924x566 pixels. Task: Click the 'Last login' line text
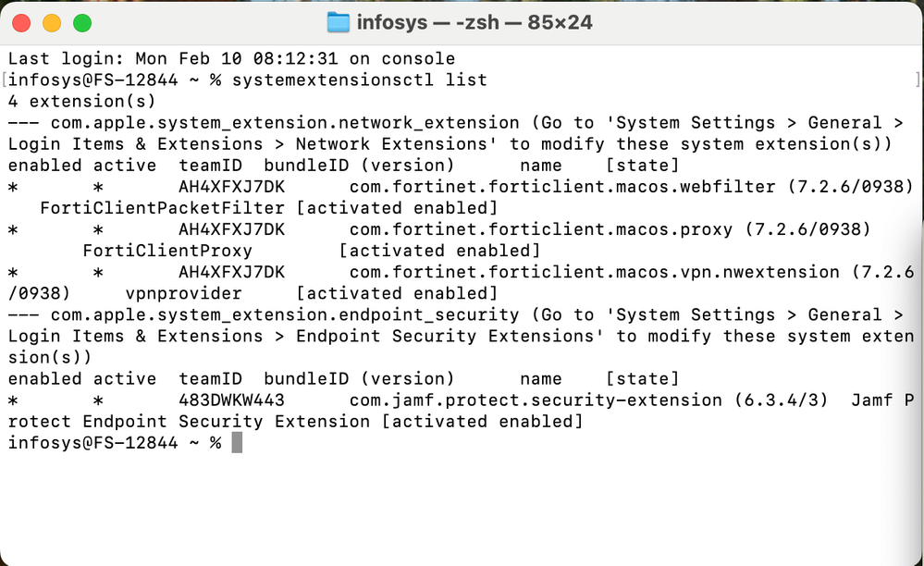click(231, 59)
